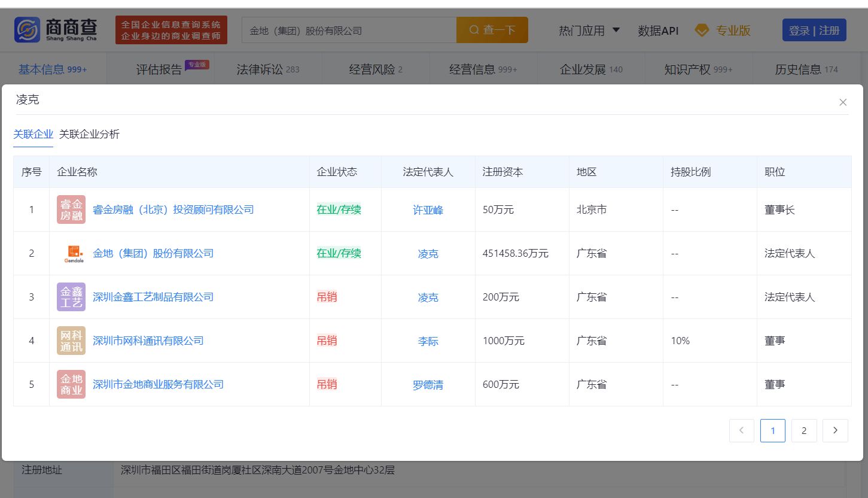Open the 基本信息 tab
The image size is (868, 498).
click(53, 69)
